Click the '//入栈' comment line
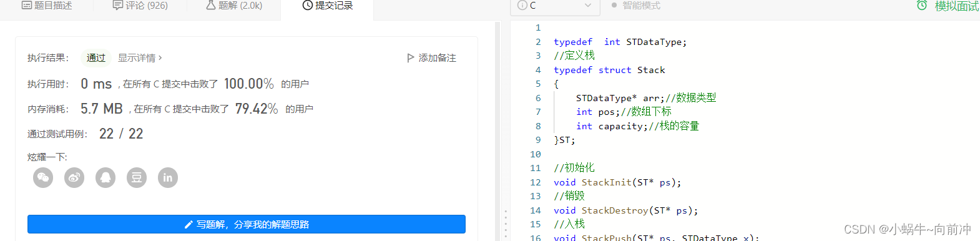 pyautogui.click(x=569, y=224)
